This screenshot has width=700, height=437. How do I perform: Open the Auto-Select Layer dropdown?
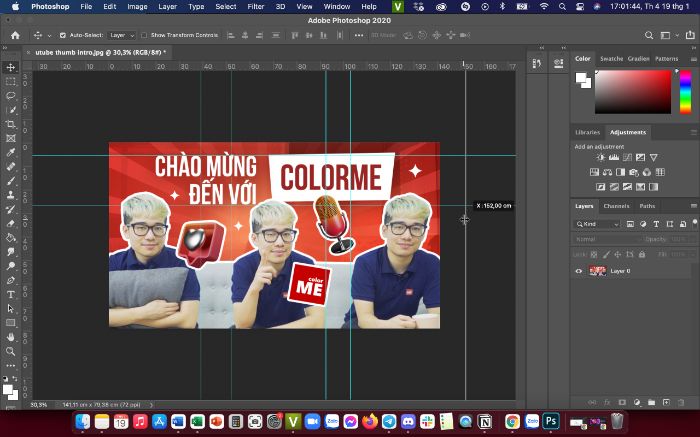121,35
